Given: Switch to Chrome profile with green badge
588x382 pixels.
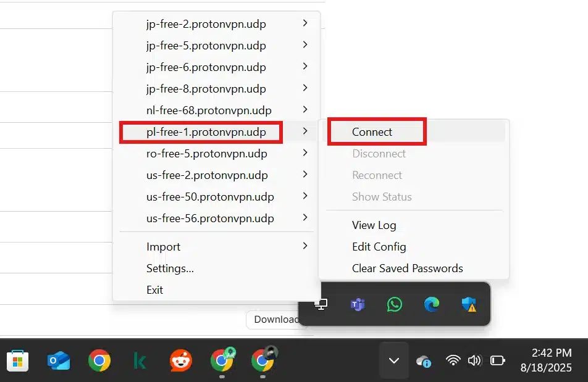Looking at the screenshot, I should coord(222,360).
